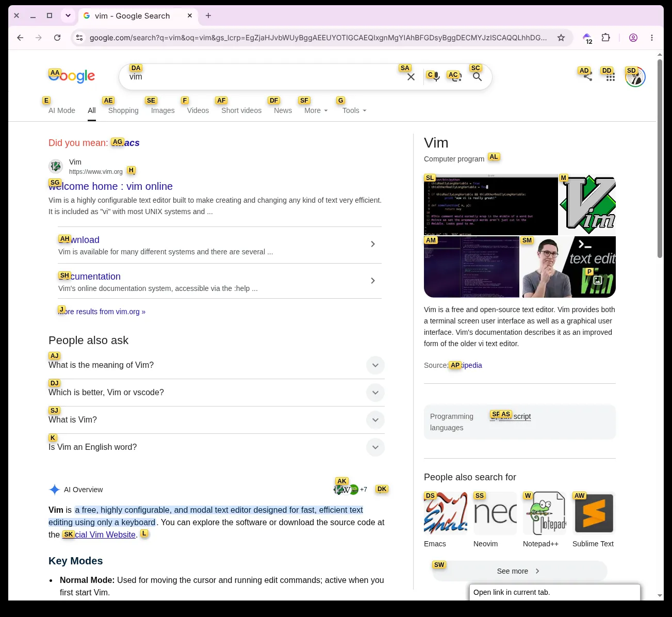Open the "text edit" man thumbnail image

[x=568, y=267]
